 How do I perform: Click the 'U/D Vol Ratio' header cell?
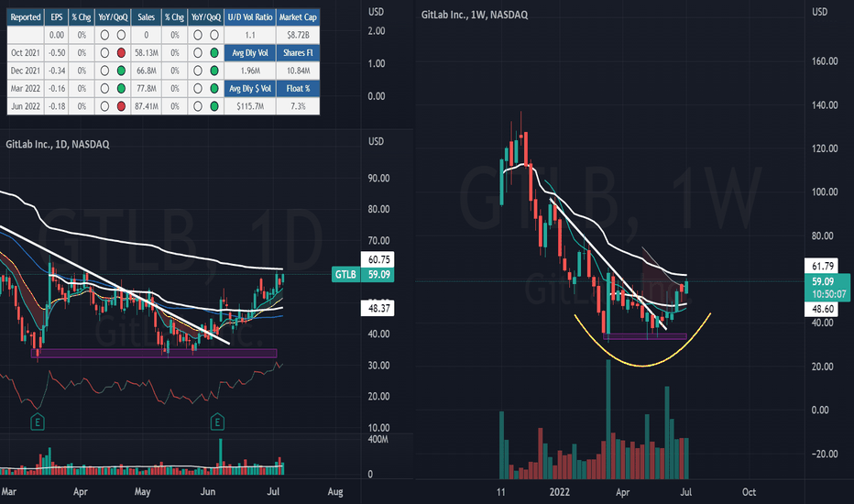(x=250, y=17)
